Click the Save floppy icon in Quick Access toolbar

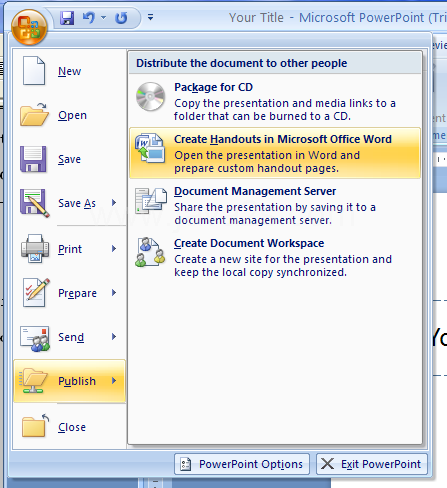(67, 18)
